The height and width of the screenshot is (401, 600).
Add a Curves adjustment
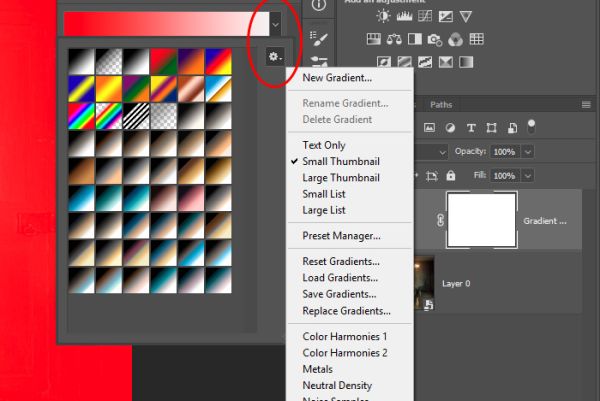(x=425, y=16)
